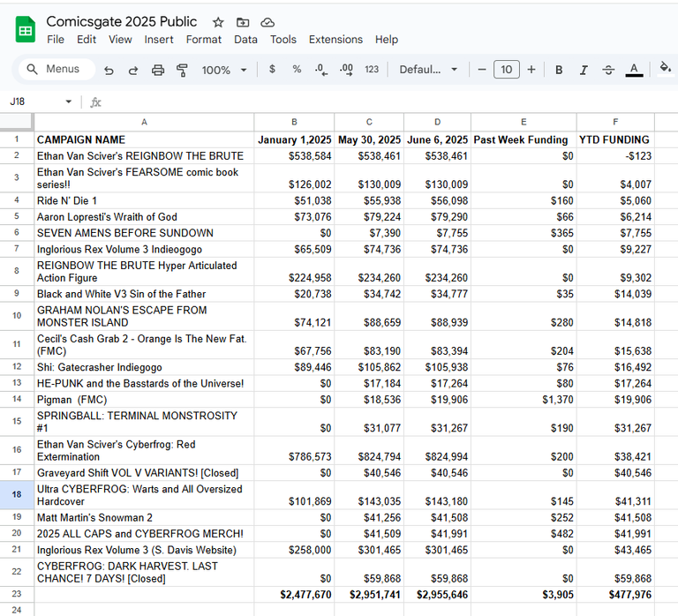Select the $786,573 January cell
678x616 pixels.
(294, 450)
